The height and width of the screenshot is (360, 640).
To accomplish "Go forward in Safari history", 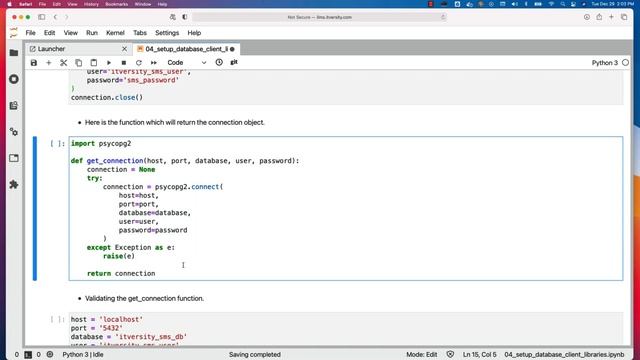I will [66, 17].
